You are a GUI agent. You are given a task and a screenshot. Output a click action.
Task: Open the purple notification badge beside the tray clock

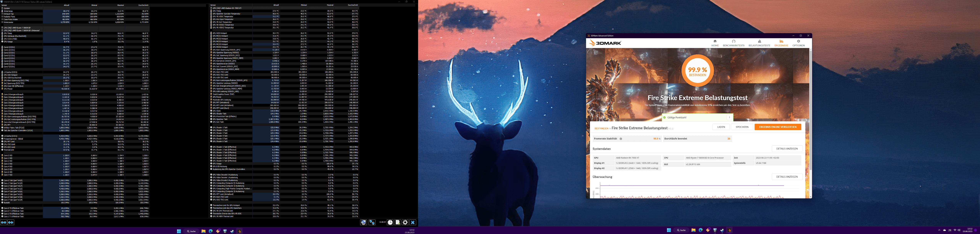(975, 230)
